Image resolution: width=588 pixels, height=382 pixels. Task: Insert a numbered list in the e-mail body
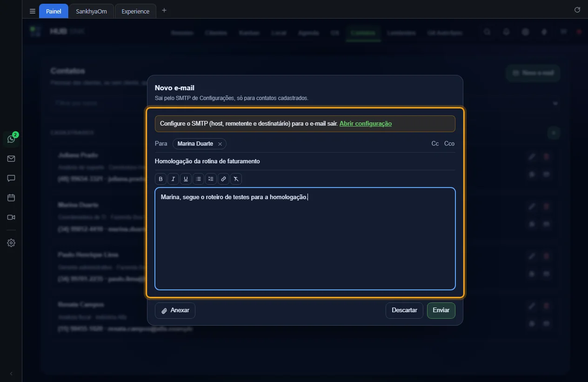[x=211, y=179]
